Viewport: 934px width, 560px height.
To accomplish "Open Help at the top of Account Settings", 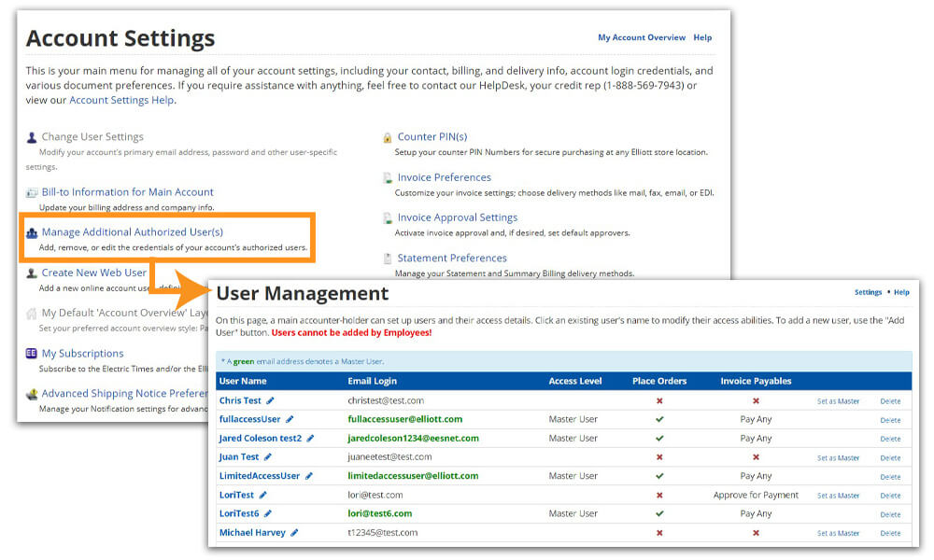I will coord(702,37).
